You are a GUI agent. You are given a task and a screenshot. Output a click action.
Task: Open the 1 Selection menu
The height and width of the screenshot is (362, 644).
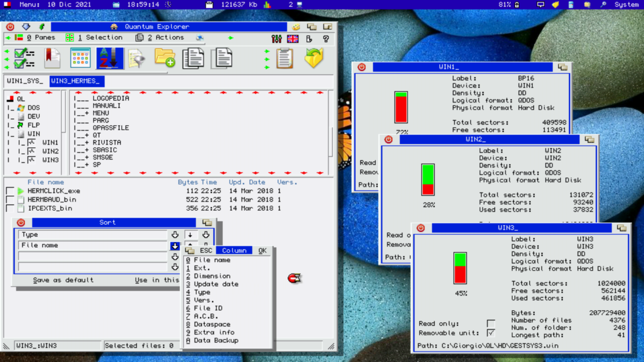point(100,38)
